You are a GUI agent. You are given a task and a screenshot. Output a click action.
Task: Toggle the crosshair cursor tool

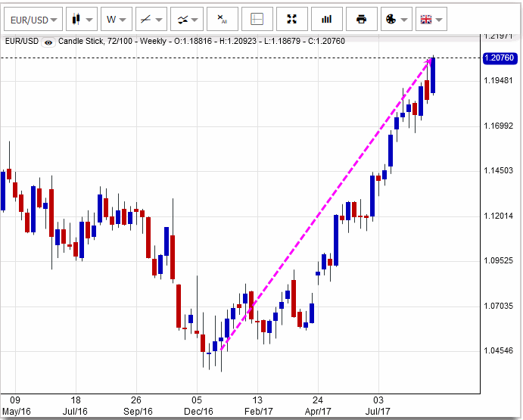pos(257,20)
